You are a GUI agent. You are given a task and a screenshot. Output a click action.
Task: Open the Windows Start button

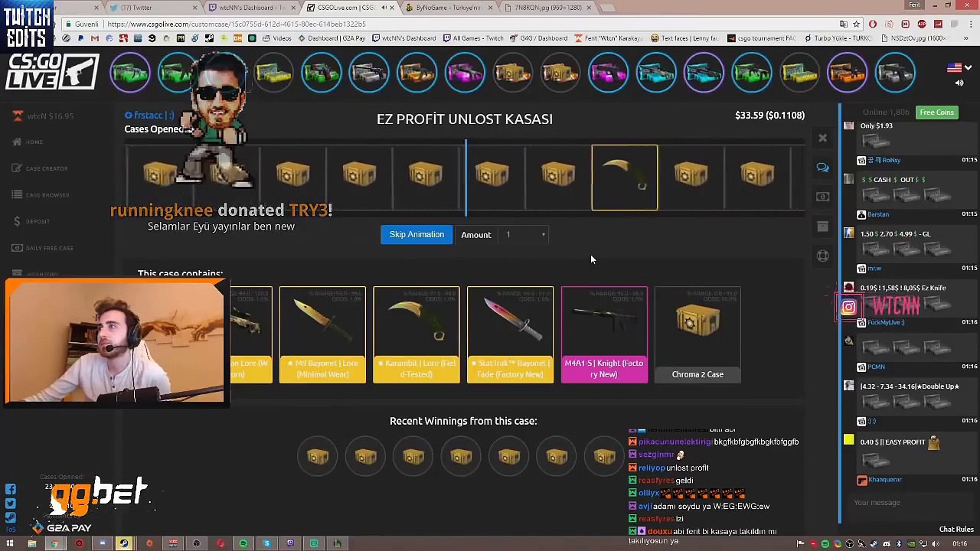click(x=9, y=544)
